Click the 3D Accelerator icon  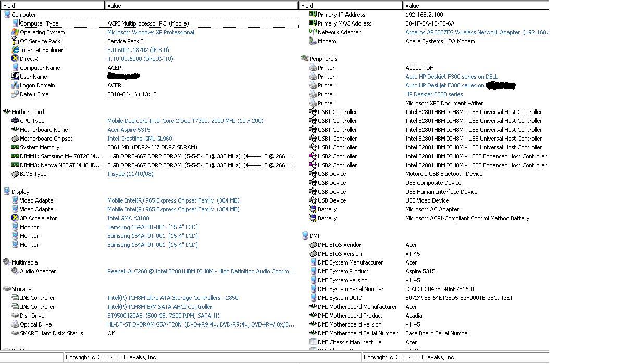click(15, 218)
